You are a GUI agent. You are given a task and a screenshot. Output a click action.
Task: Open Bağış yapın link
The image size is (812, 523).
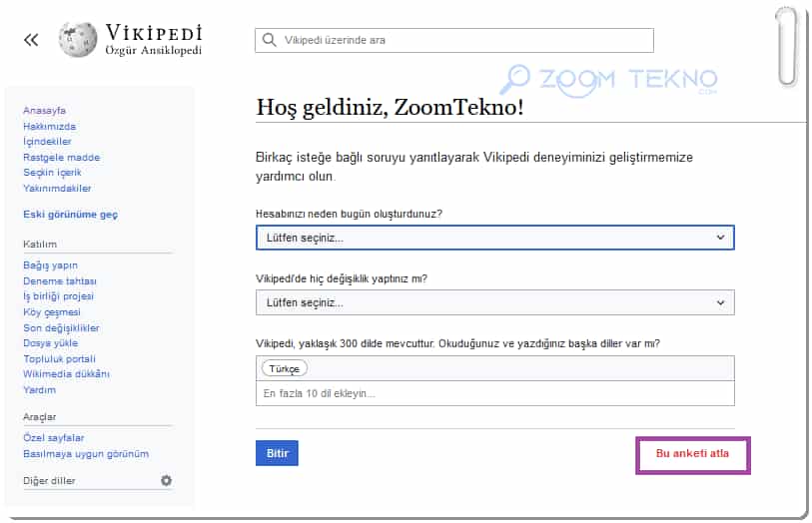(50, 265)
